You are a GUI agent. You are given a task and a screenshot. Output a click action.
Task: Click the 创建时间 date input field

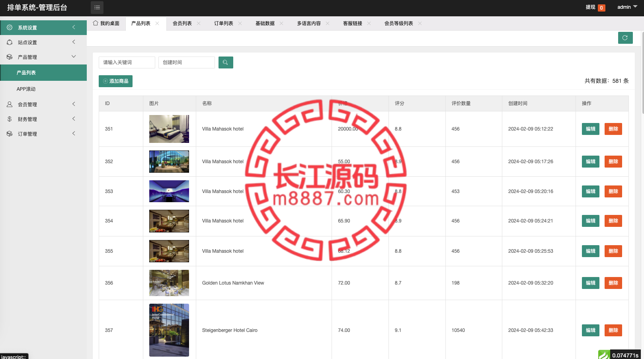click(x=187, y=62)
